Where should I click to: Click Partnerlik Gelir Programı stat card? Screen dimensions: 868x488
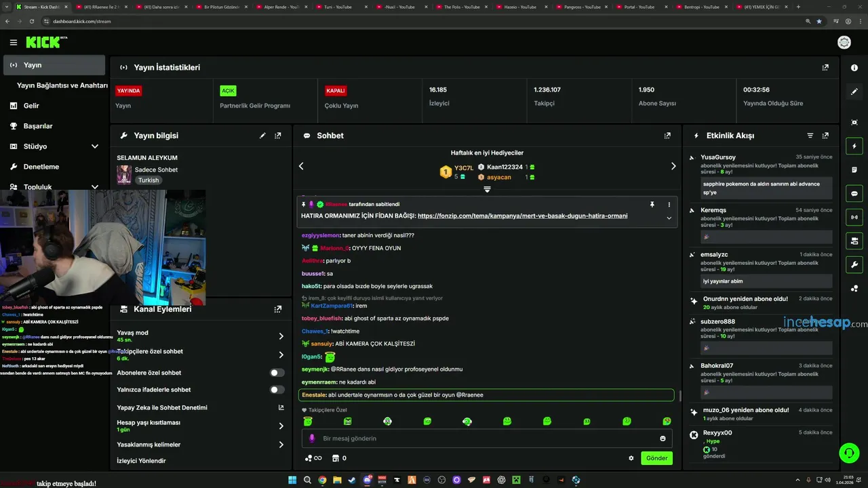click(x=266, y=100)
